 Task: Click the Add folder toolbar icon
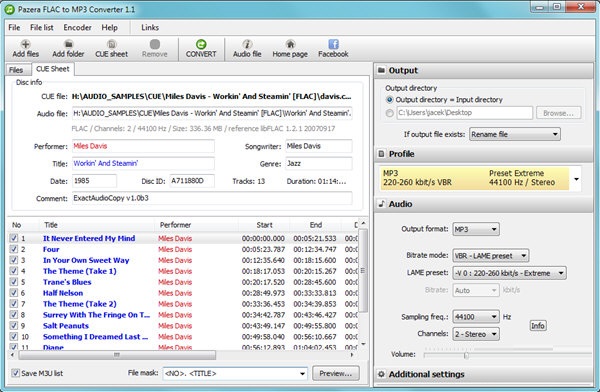(68, 44)
